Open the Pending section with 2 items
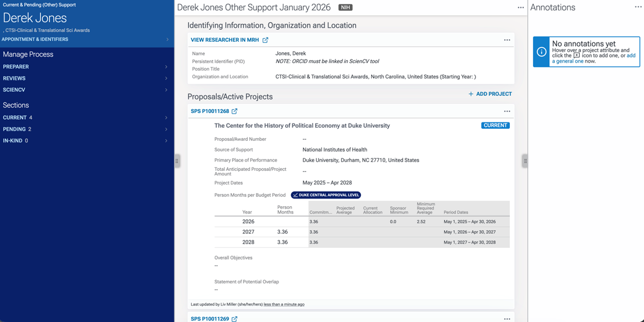 coord(166,129)
